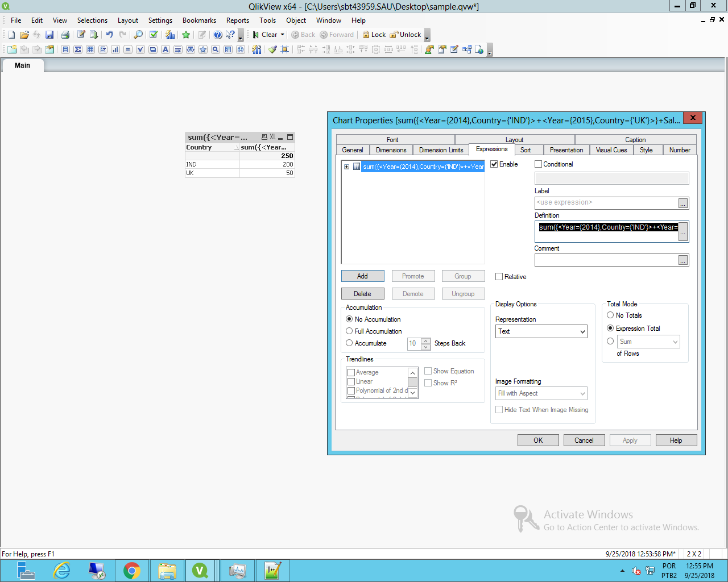This screenshot has width=728, height=582.
Task: Create a new document via toolbar icon
Action: point(11,35)
